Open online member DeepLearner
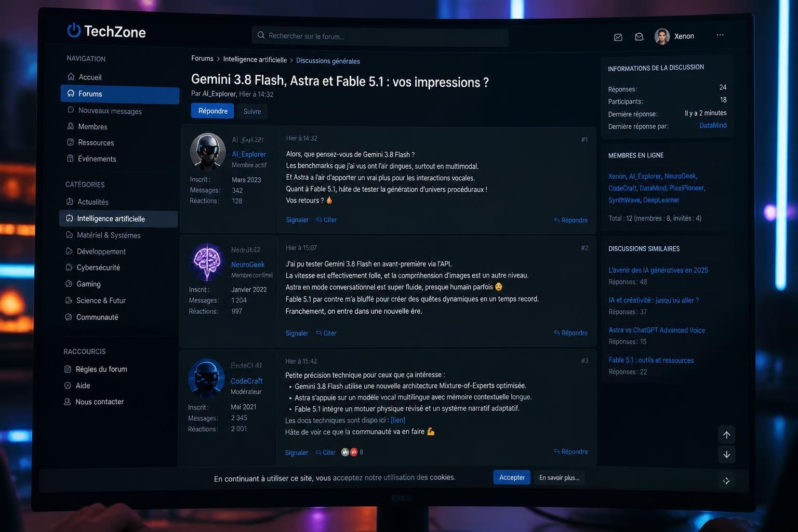Image resolution: width=798 pixels, height=532 pixels. pyautogui.click(x=661, y=200)
